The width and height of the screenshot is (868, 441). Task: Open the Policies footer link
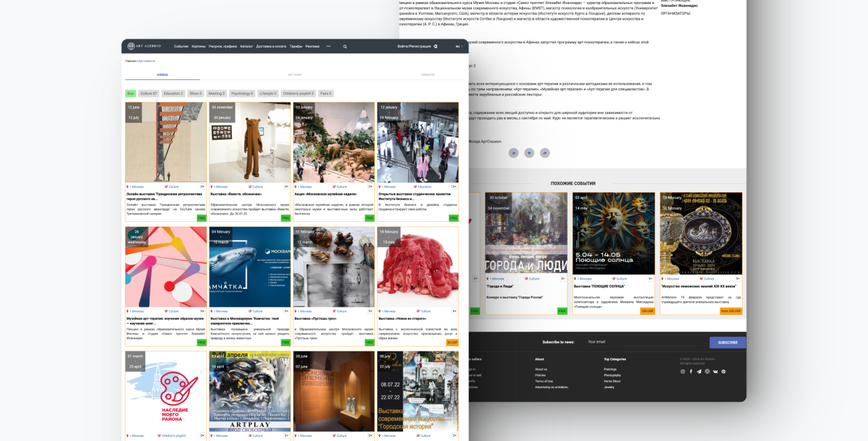[540, 375]
